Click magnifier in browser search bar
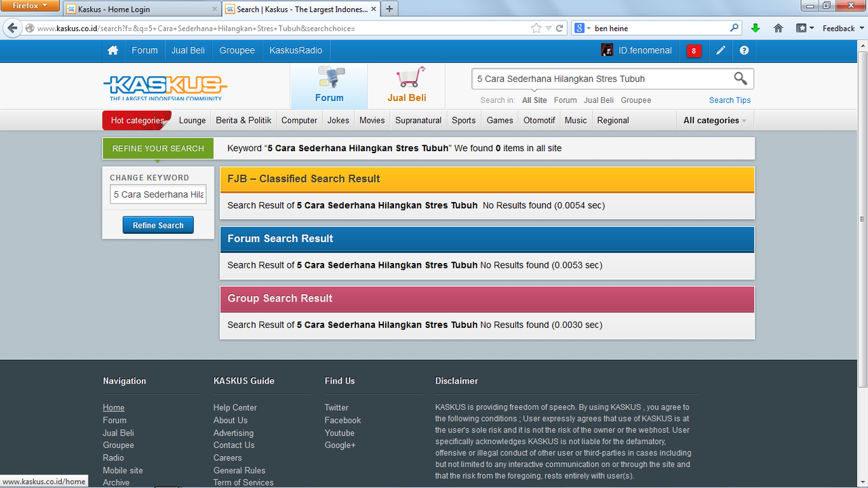868x488 pixels. [734, 28]
